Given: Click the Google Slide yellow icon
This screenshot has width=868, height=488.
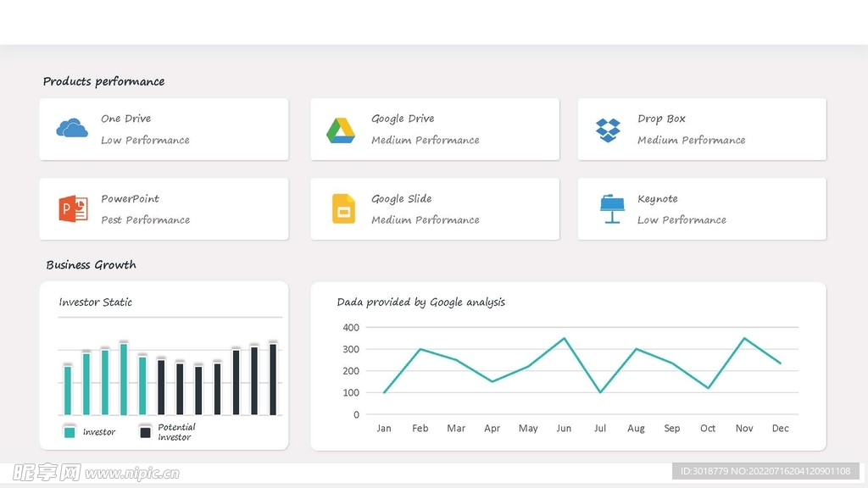Looking at the screenshot, I should [343, 208].
